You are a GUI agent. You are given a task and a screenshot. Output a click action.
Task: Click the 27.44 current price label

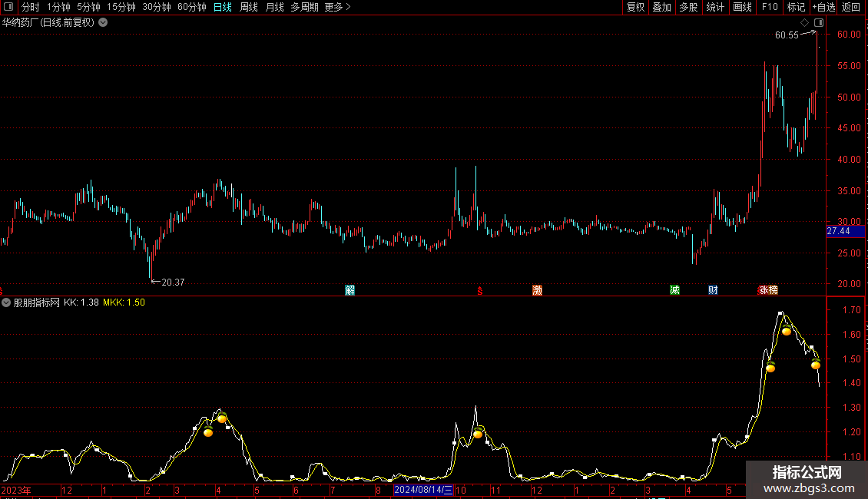[x=845, y=231]
